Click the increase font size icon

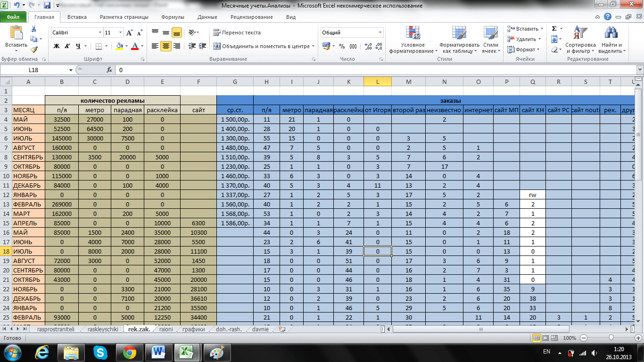[x=128, y=33]
